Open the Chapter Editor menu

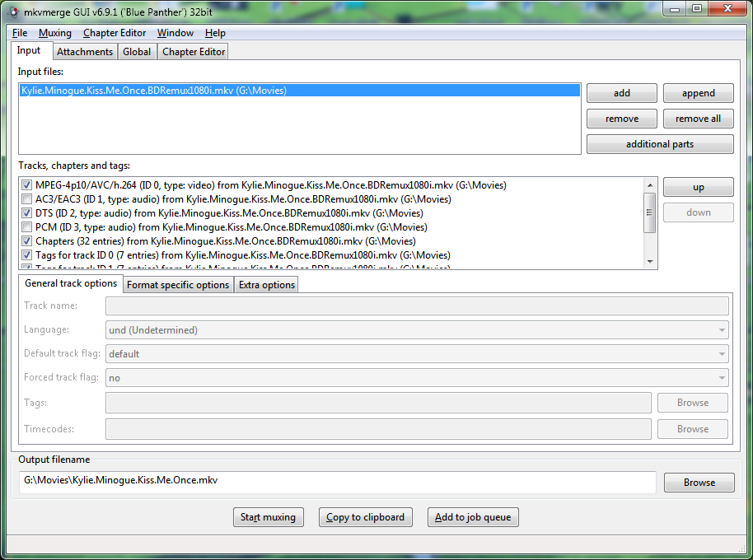click(x=115, y=33)
